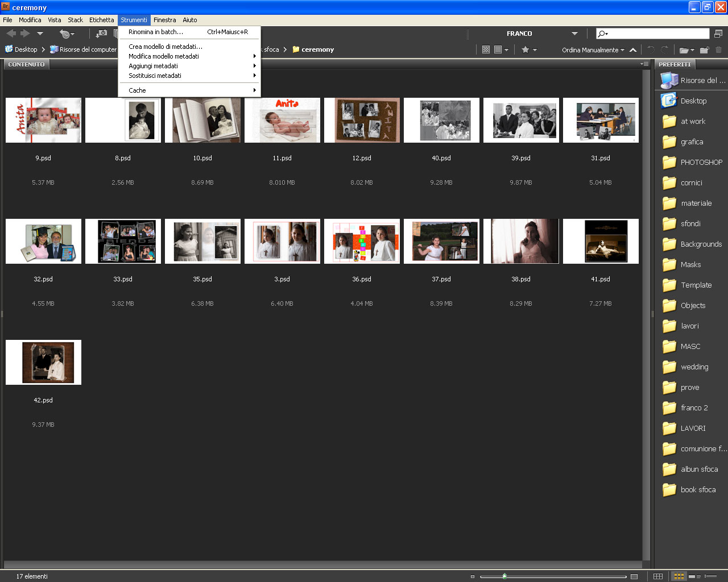Click the thumbnail size slider handle

[504, 576]
